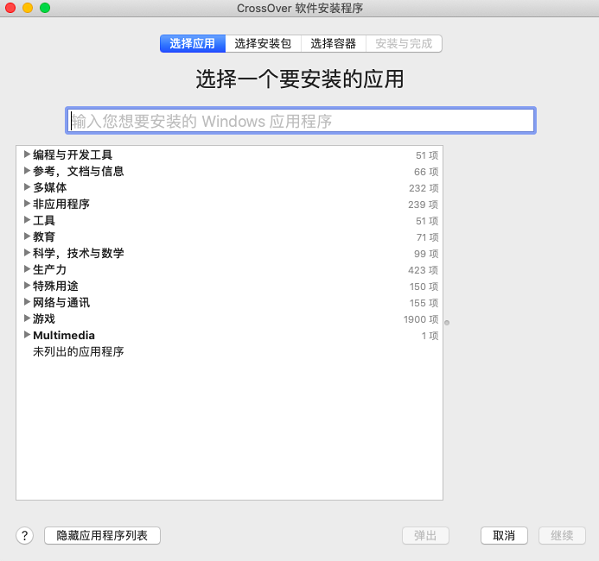The height and width of the screenshot is (561, 599).
Task: Click the pane resize handle dot
Action: coord(447,323)
